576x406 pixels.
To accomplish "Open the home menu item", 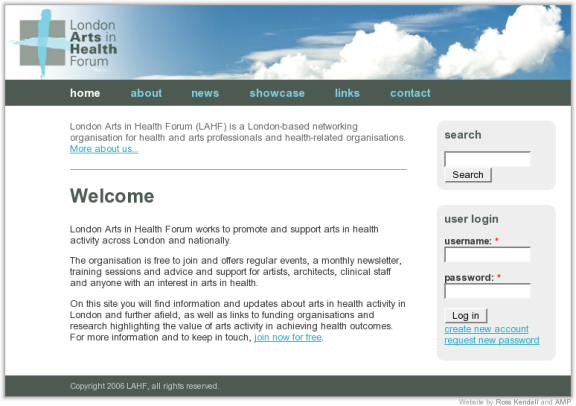I will click(x=85, y=93).
